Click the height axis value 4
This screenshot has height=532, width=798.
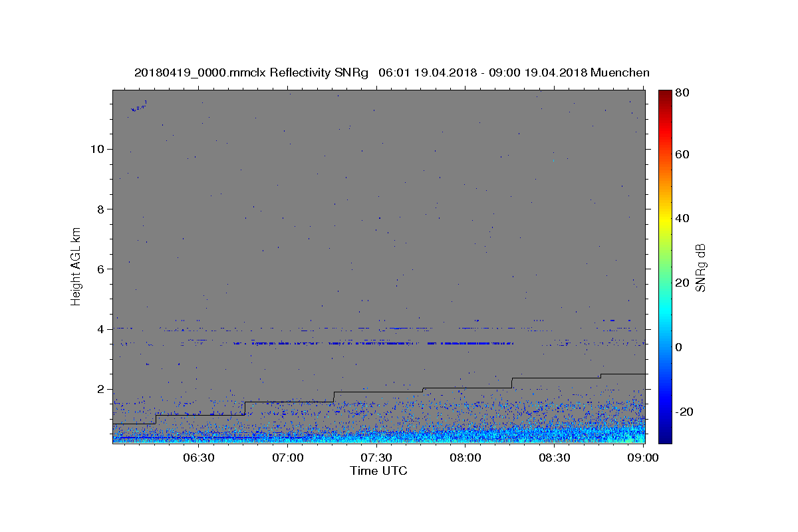tap(102, 329)
